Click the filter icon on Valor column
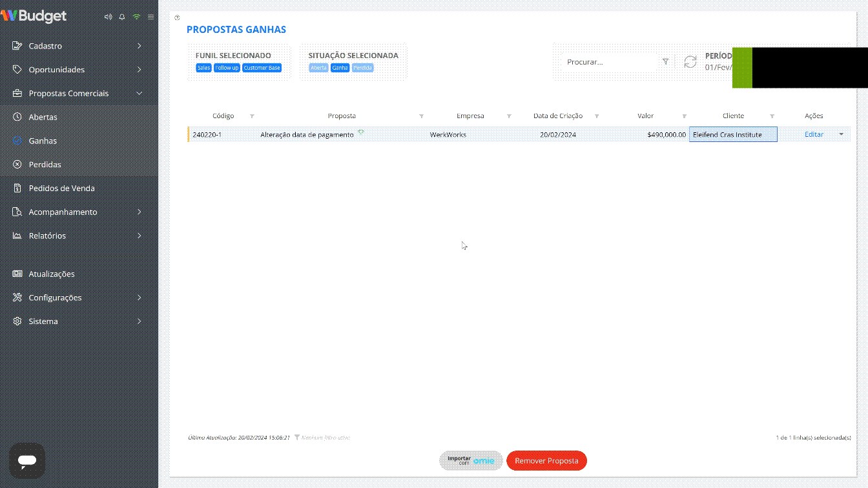868x488 pixels. click(x=684, y=116)
